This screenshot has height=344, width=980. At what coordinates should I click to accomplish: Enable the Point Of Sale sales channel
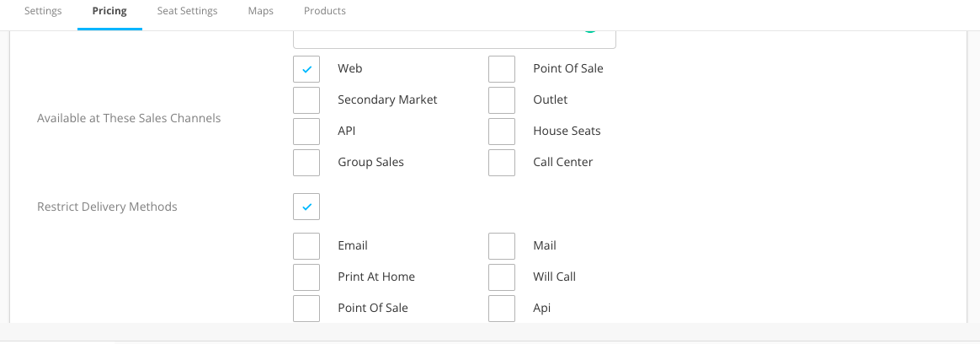[502, 69]
